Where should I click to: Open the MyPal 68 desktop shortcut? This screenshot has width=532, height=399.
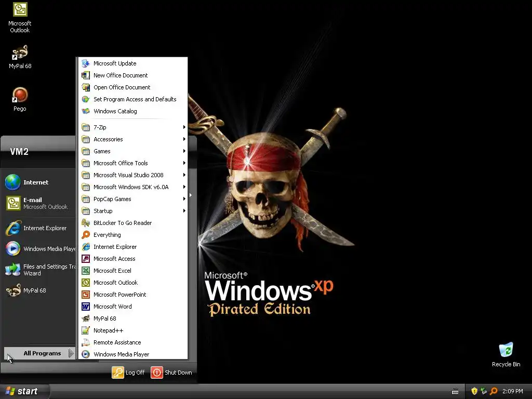click(x=20, y=52)
